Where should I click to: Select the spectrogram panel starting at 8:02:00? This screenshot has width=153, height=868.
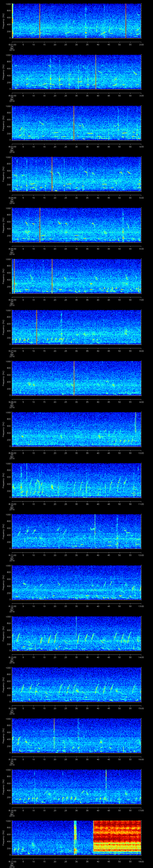[77, 72]
